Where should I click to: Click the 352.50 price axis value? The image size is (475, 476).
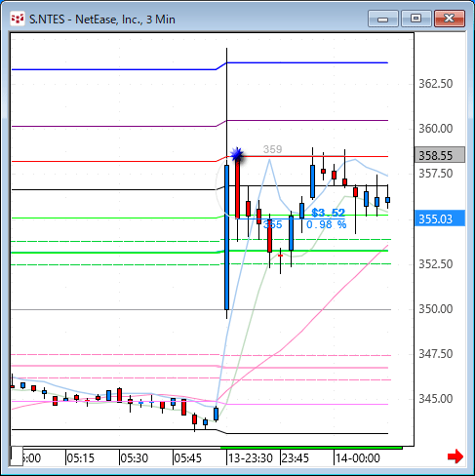(x=436, y=264)
